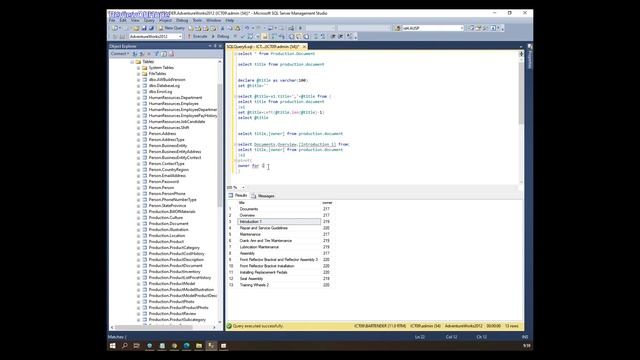Click the Object Explorer horizontal scrollbar
Screen dimensions: 640x360
[163, 327]
